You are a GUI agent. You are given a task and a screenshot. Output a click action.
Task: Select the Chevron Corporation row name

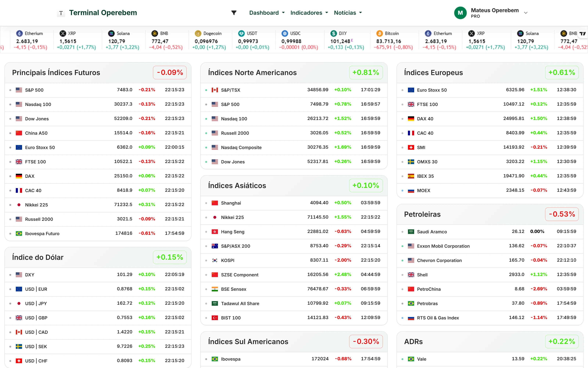[439, 260]
